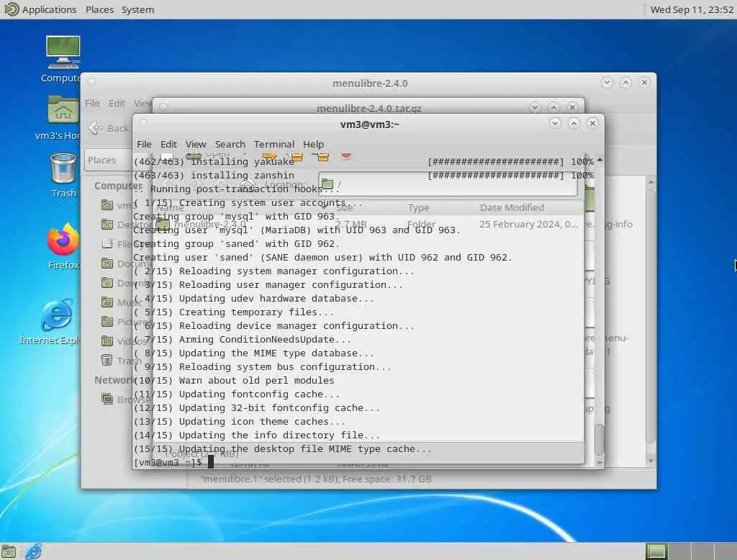Switch to the second workspace in switcher
The image size is (737, 560).
click(679, 551)
